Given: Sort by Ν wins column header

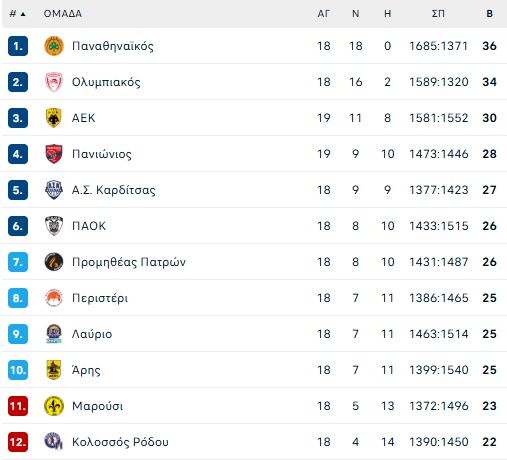Looking at the screenshot, I should coord(356,14).
